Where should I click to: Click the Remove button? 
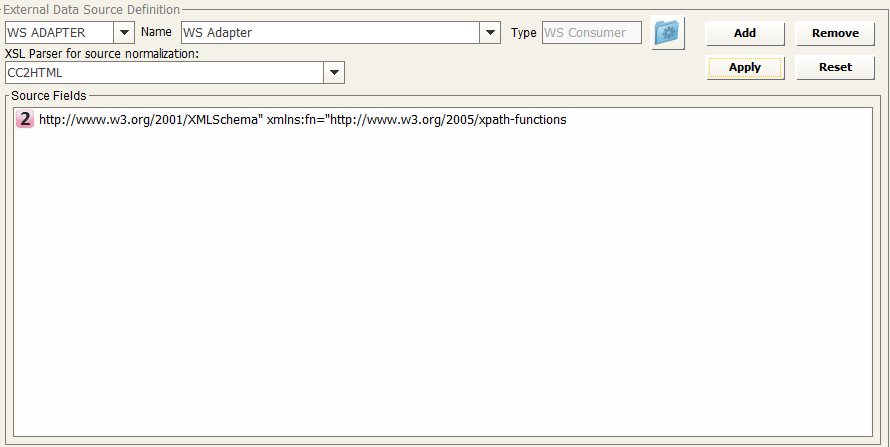pyautogui.click(x=835, y=33)
